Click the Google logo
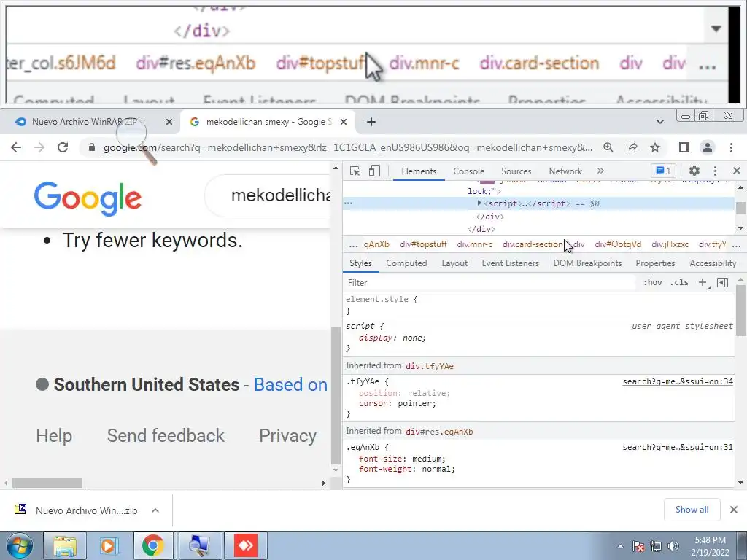This screenshot has width=747, height=560. pos(88,198)
